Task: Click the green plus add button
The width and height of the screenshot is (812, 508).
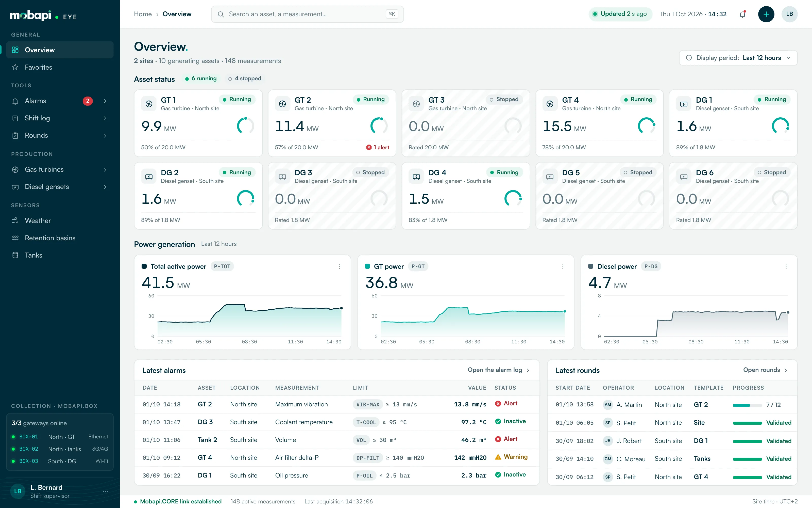Action: [766, 14]
